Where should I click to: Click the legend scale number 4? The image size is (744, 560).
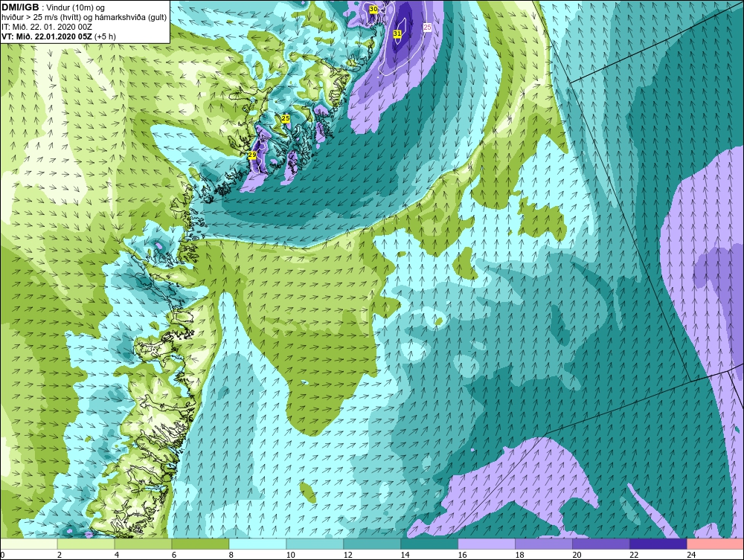[117, 555]
